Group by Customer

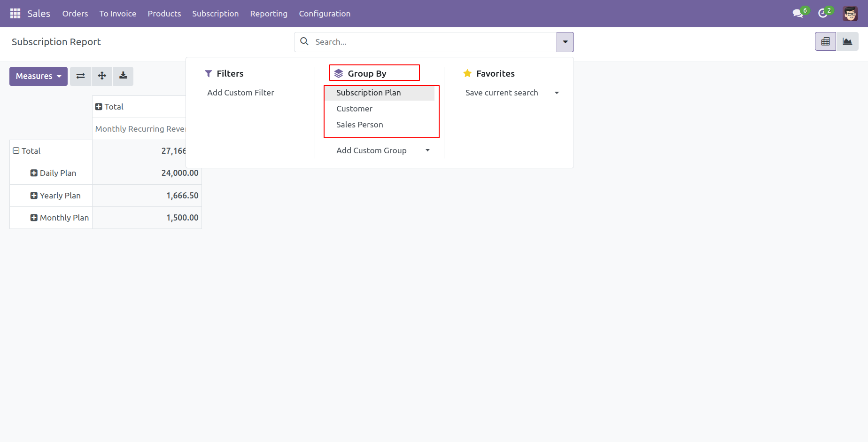click(380, 109)
